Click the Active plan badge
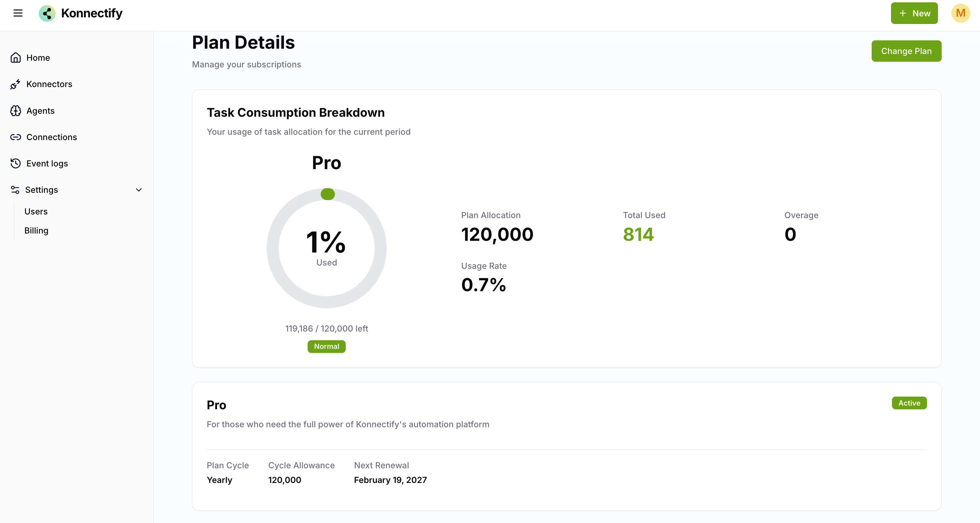Viewport: 980px width, 523px height. (x=909, y=403)
